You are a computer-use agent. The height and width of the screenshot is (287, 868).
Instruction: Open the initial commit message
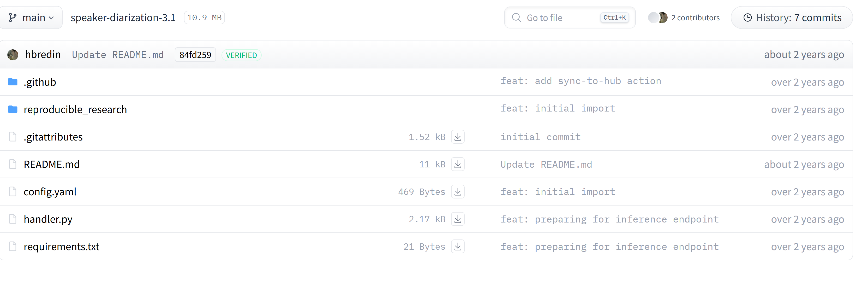[541, 137]
